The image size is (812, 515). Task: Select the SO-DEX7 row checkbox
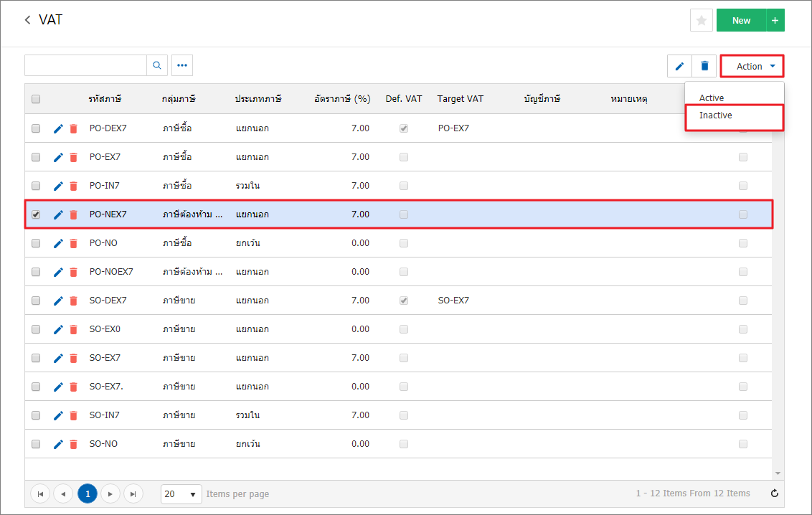coord(36,301)
